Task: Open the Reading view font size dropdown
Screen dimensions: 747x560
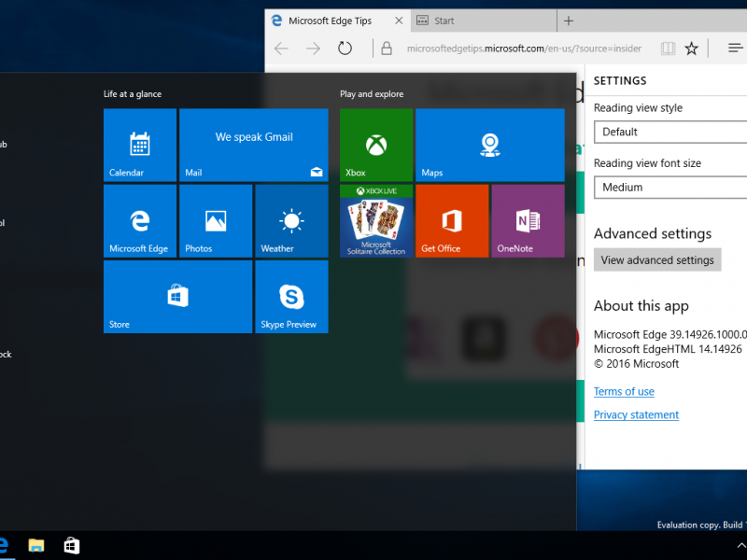Action: click(670, 188)
